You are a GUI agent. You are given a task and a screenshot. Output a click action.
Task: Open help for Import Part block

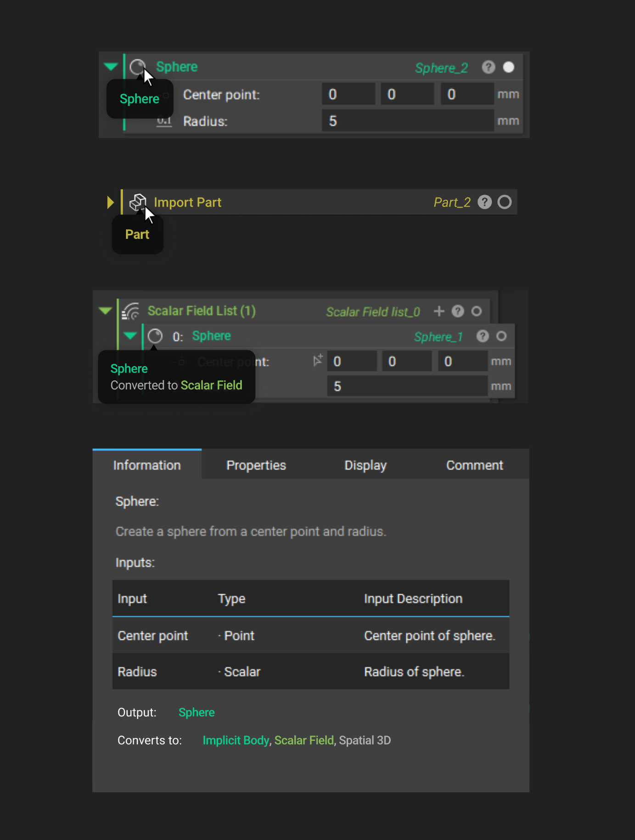[485, 202]
